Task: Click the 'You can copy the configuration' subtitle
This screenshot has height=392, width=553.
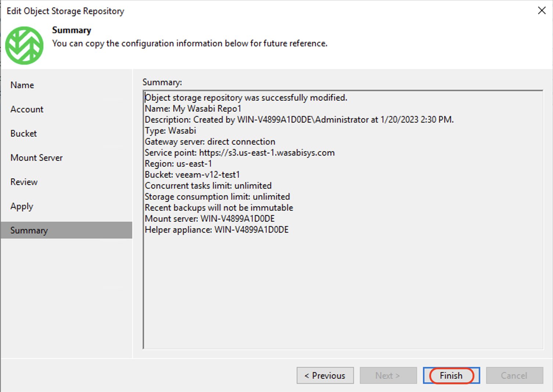Action: [x=189, y=43]
